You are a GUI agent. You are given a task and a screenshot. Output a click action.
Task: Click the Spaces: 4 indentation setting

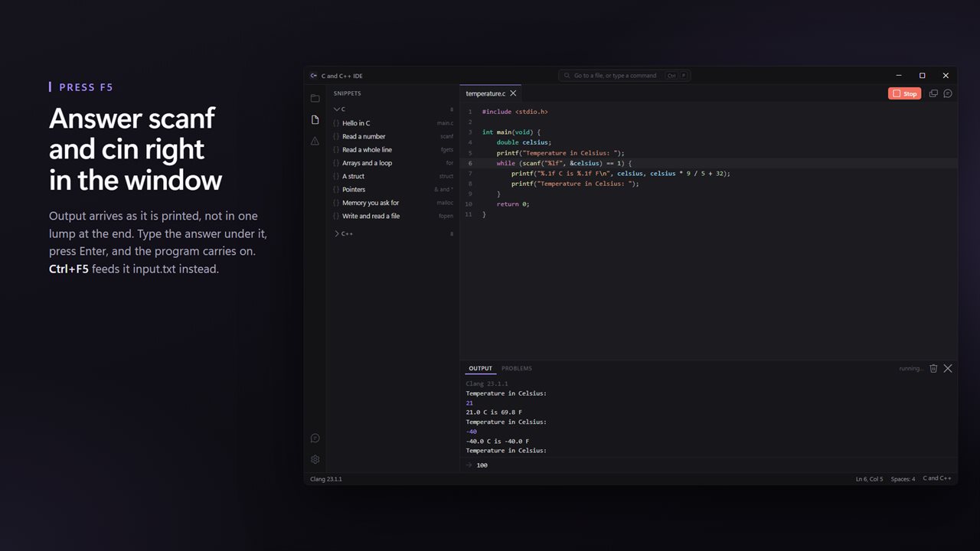pos(903,478)
